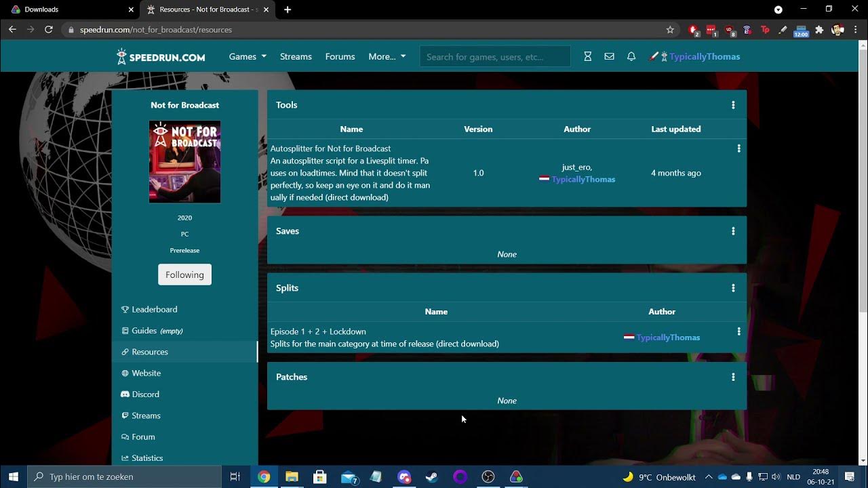Viewport: 868px width, 488px height.
Task: Click the version 1.0 cell
Action: [x=478, y=173]
